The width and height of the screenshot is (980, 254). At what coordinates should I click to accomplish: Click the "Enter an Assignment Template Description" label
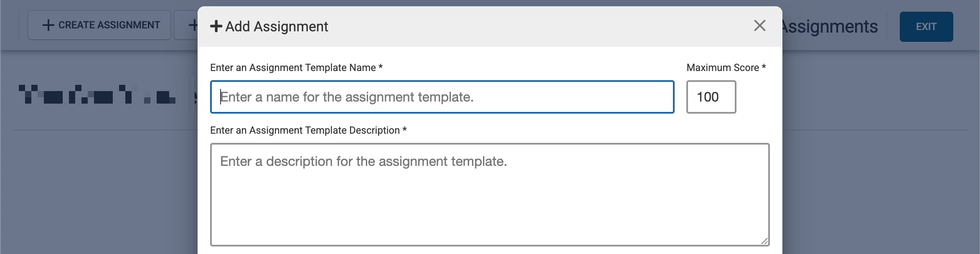coord(305,130)
